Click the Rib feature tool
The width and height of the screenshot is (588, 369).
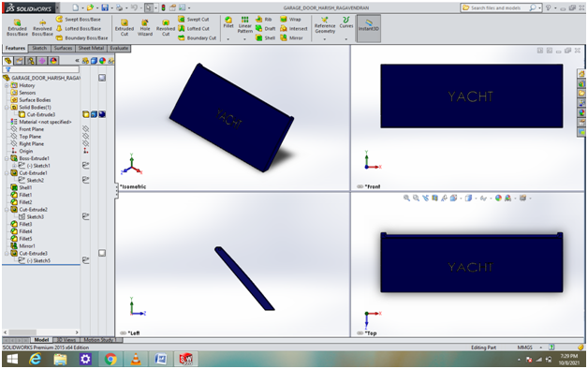264,19
